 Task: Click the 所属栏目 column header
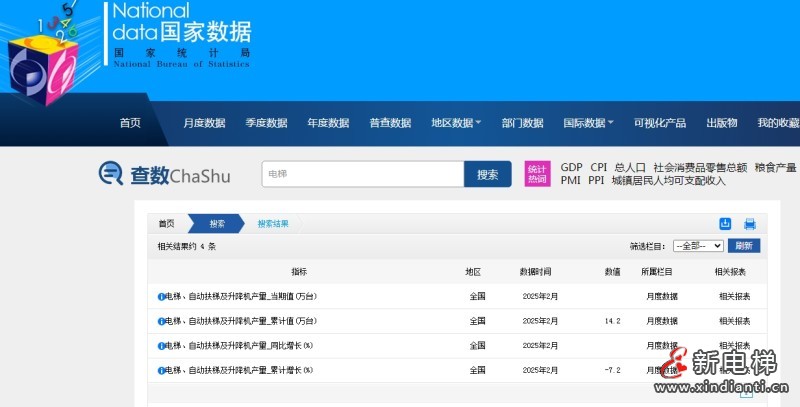(x=657, y=272)
